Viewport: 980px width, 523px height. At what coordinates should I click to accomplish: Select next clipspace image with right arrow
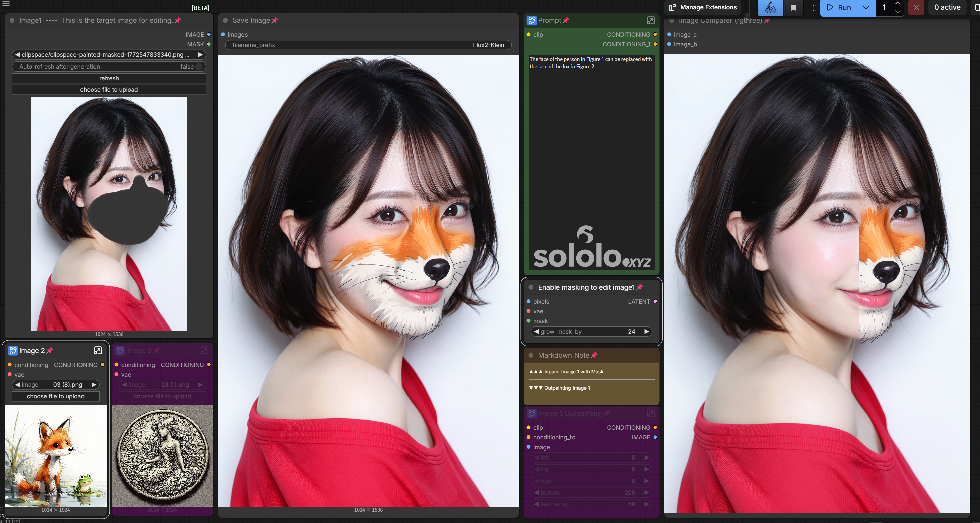[200, 55]
